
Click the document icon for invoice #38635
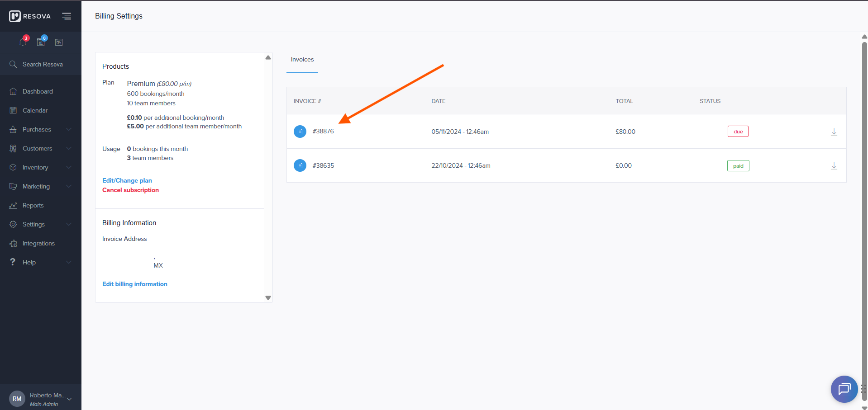[300, 165]
